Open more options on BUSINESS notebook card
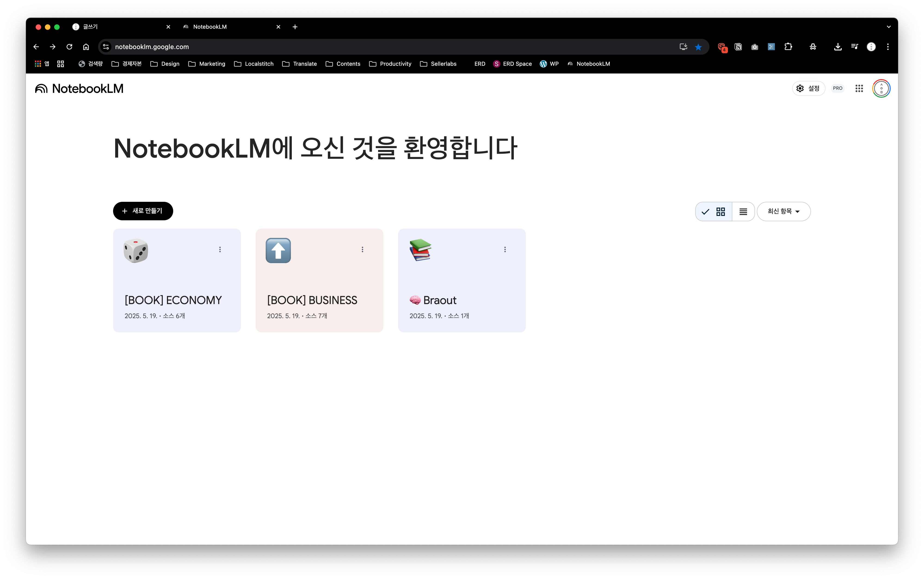This screenshot has width=924, height=579. tap(362, 249)
